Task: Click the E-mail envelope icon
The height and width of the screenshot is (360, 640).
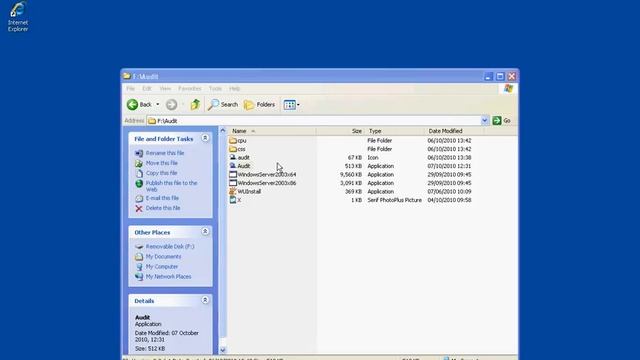Action: pyautogui.click(x=139, y=198)
